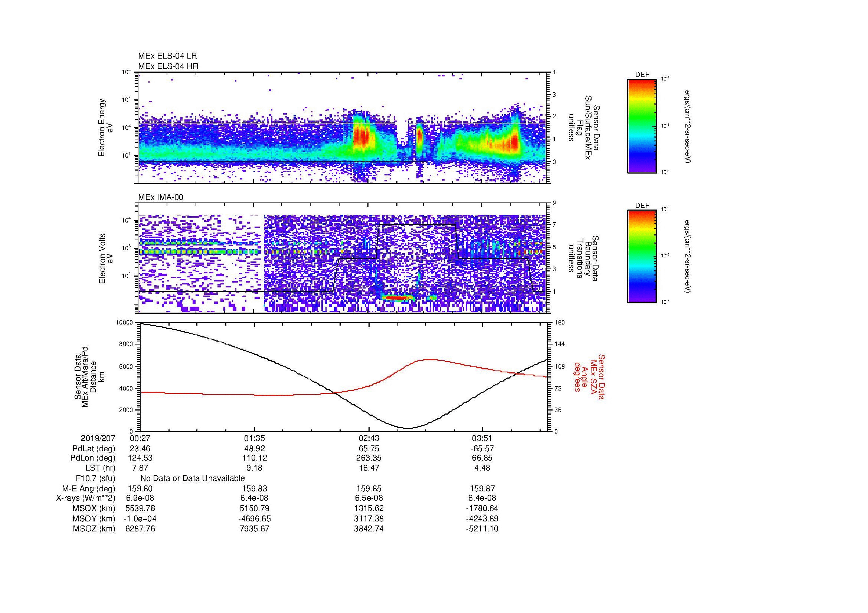Image resolution: width=868 pixels, height=613 pixels.
Task: Click the 'MSOY (km)' row label
Action: click(94, 518)
